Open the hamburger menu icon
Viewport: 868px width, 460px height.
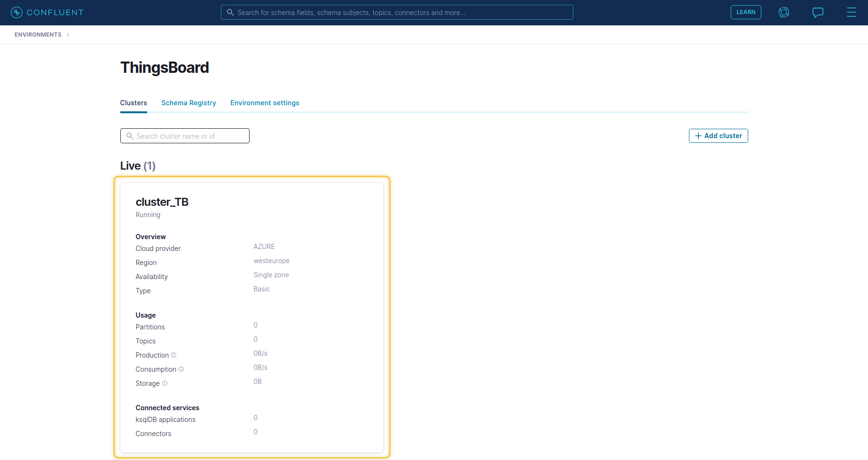(x=851, y=13)
